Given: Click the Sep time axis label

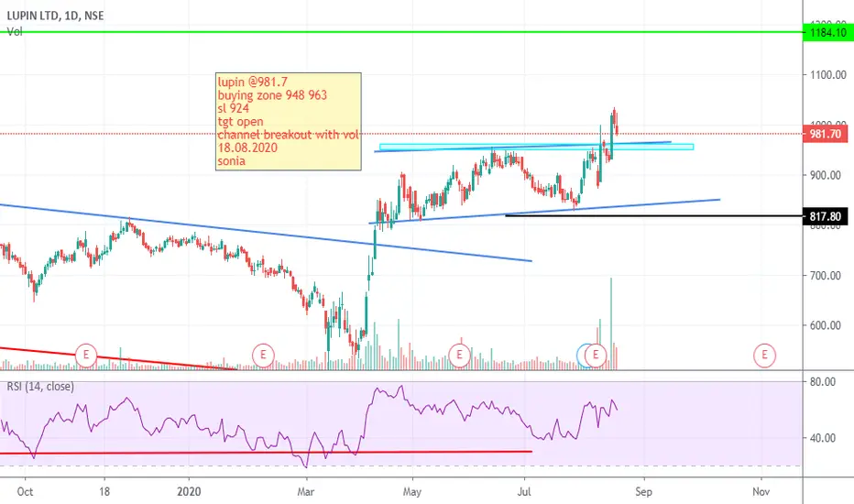Looking at the screenshot, I should pos(643,491).
